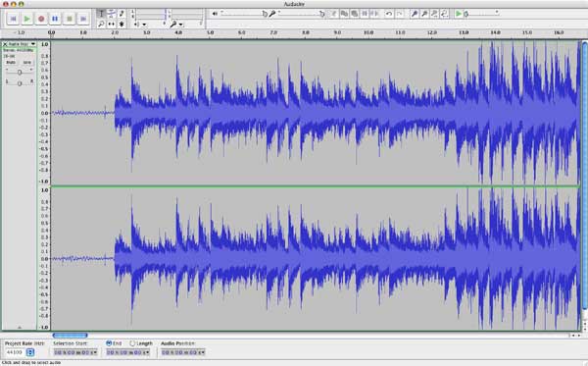
Task: Select the Envelope tool
Action: coord(112,14)
